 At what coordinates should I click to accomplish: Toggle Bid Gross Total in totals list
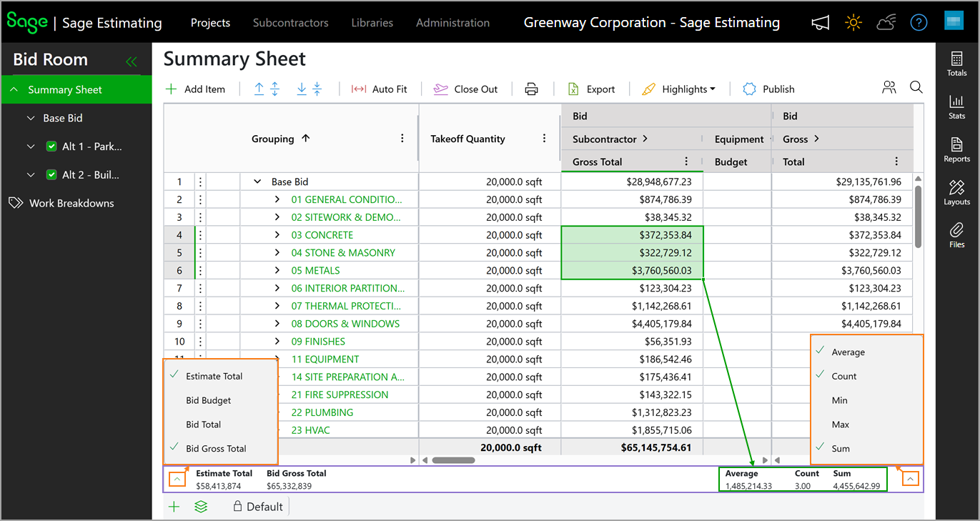pyautogui.click(x=220, y=449)
